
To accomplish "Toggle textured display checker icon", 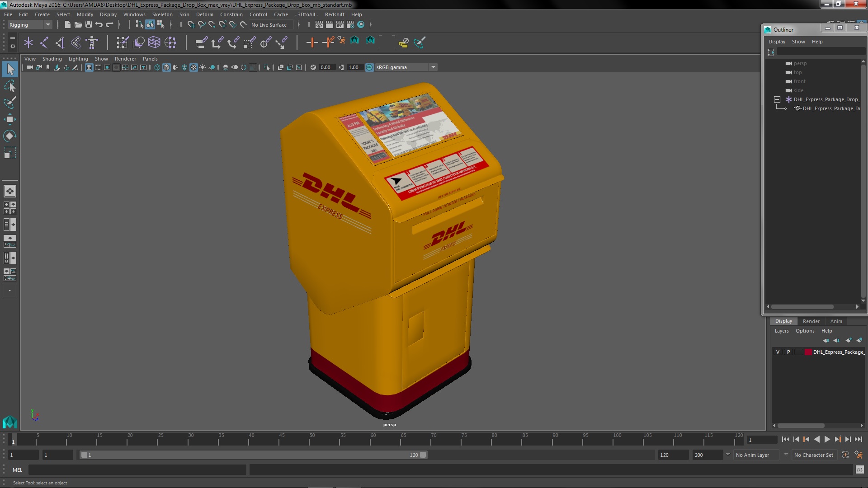I will 193,67.
